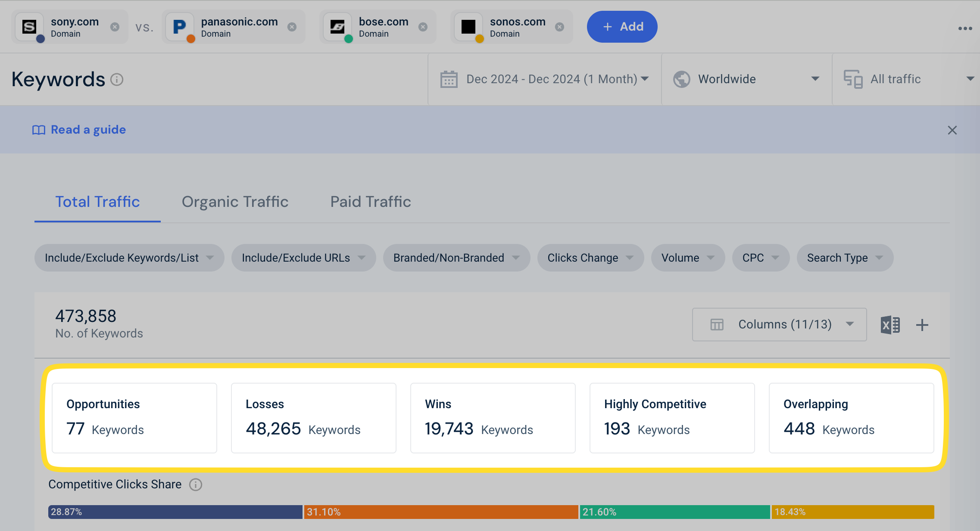980x531 pixels.
Task: Open the three-dot more options menu
Action: click(x=965, y=28)
